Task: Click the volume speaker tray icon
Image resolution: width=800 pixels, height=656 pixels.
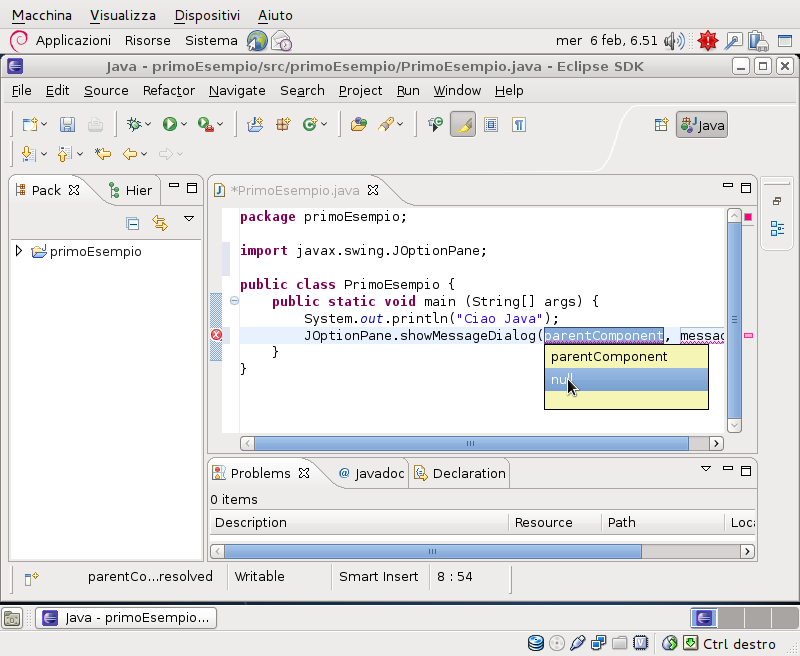Action: tap(674, 41)
